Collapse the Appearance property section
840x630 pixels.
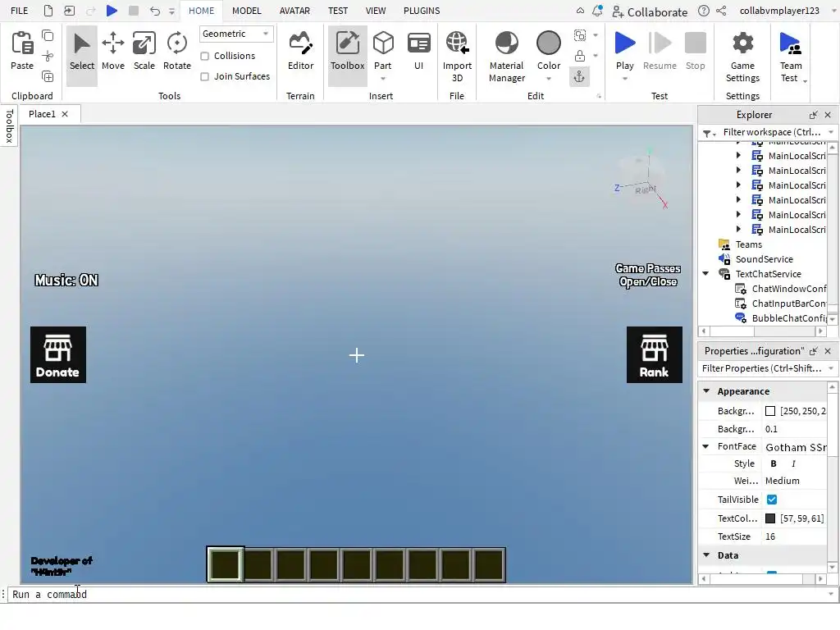[706, 391]
